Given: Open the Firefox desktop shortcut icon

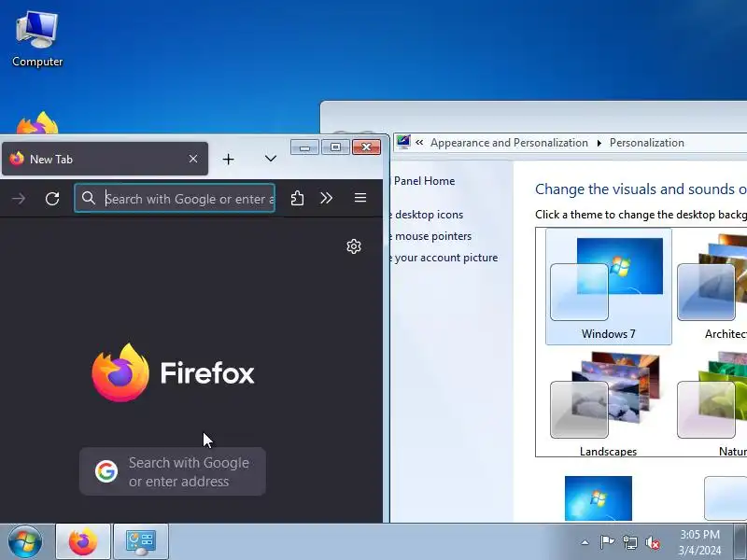Looking at the screenshot, I should point(37,123).
